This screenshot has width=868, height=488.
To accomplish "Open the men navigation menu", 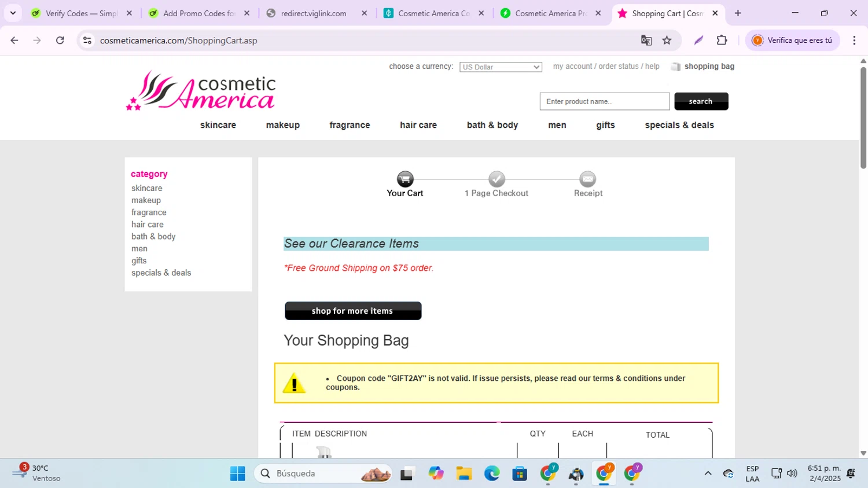I will point(557,125).
